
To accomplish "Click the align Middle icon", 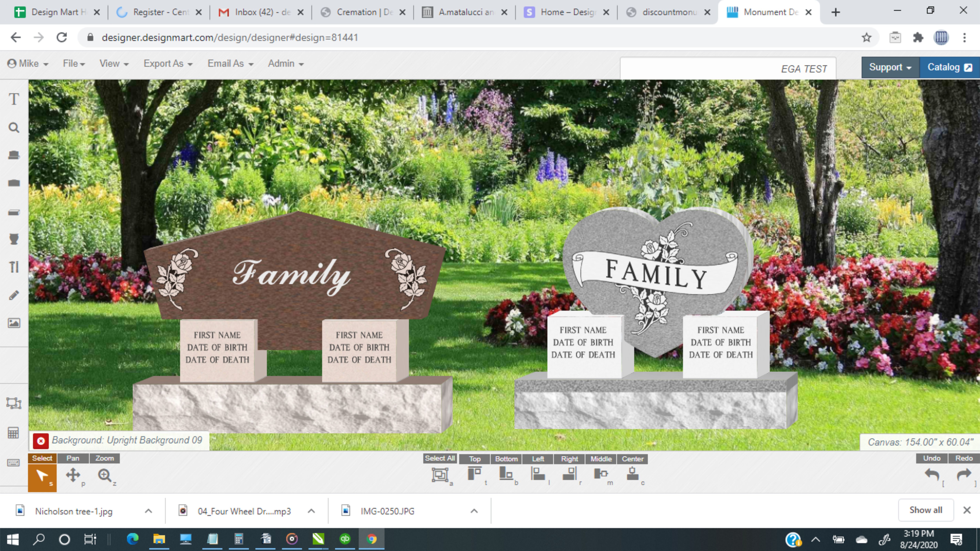I will pyautogui.click(x=601, y=474).
